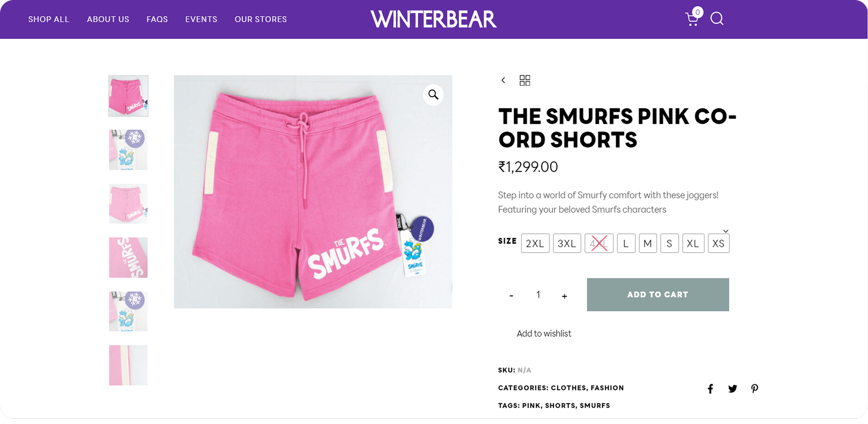Open the SHORTS tag link

(x=560, y=405)
